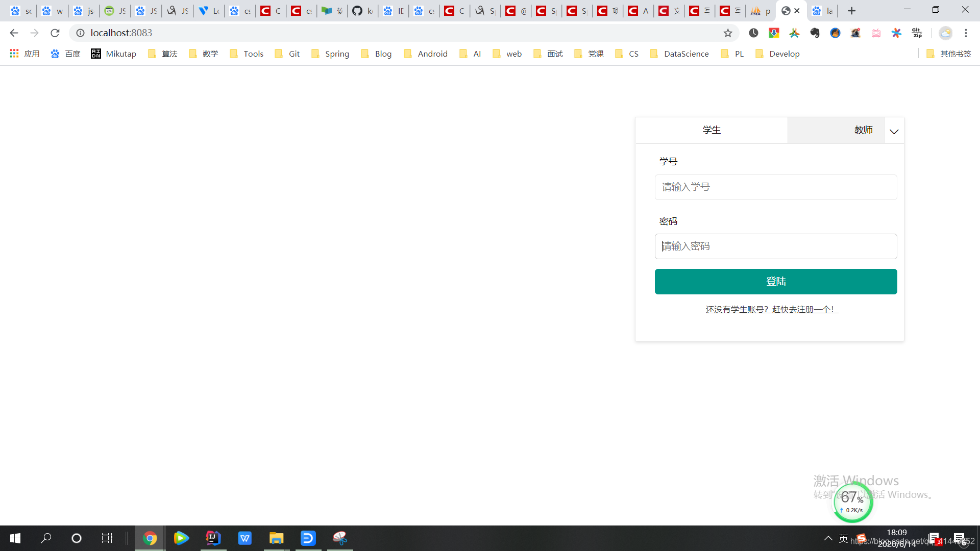Open the student registration link
Viewport: 980px width, 551px height.
(x=771, y=309)
